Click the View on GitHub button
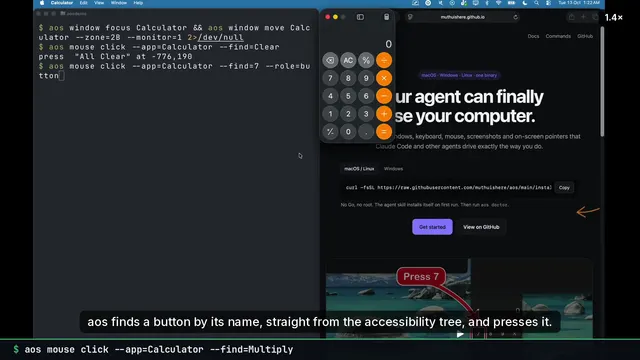The image size is (640, 360). point(481,227)
